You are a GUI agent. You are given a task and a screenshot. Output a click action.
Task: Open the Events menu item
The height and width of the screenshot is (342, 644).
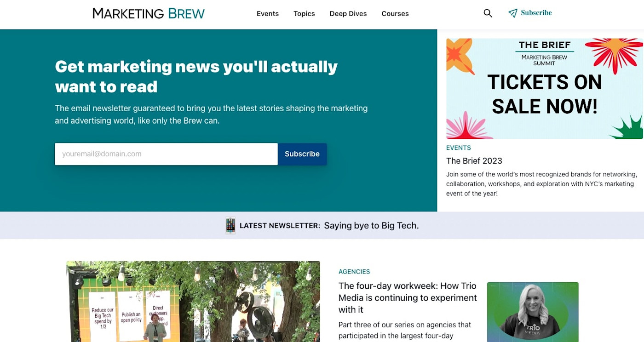268,14
